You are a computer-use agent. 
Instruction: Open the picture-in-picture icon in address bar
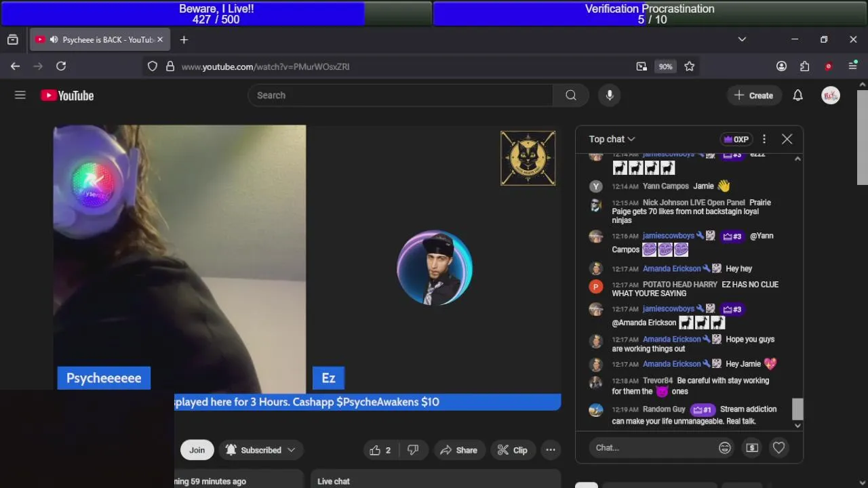pyautogui.click(x=642, y=66)
